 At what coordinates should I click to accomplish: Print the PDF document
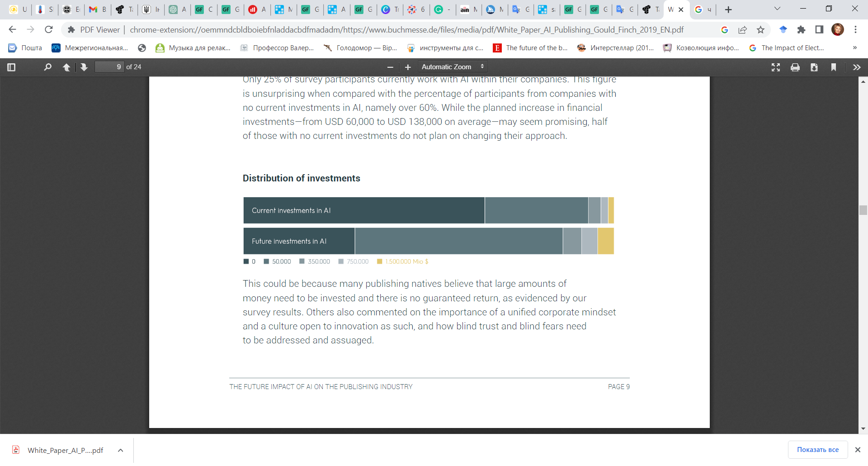[795, 67]
